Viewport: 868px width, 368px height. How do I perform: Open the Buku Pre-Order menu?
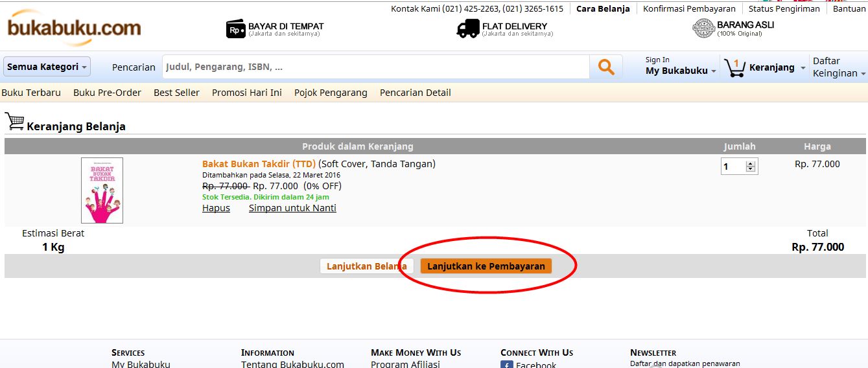(107, 93)
